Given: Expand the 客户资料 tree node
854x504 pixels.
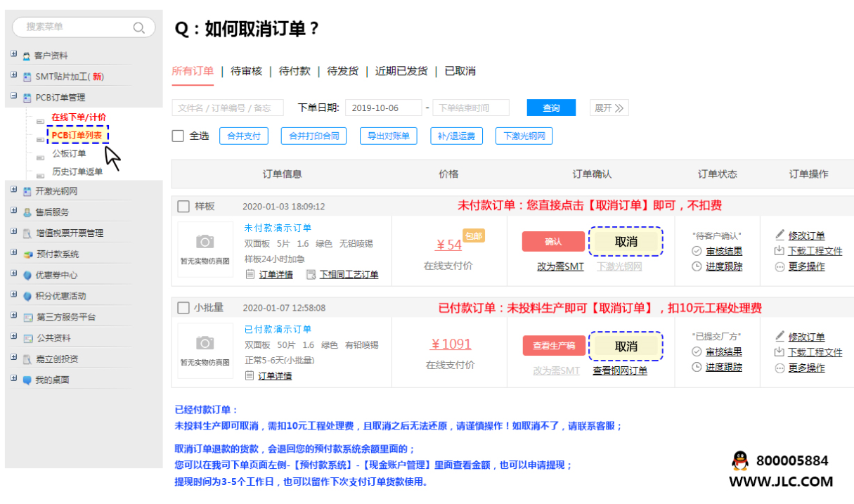Looking at the screenshot, I should pyautogui.click(x=14, y=55).
